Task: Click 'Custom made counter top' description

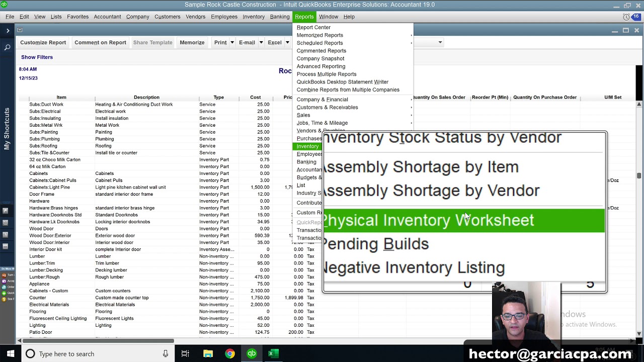Action: click(122, 298)
